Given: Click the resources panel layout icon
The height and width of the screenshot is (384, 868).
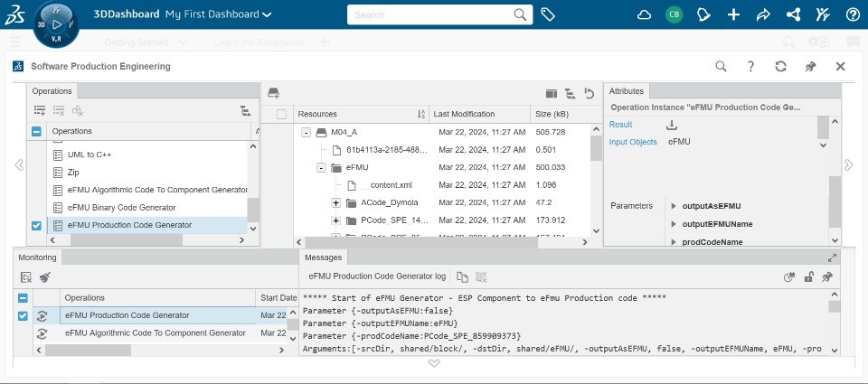Looking at the screenshot, I should point(551,93).
